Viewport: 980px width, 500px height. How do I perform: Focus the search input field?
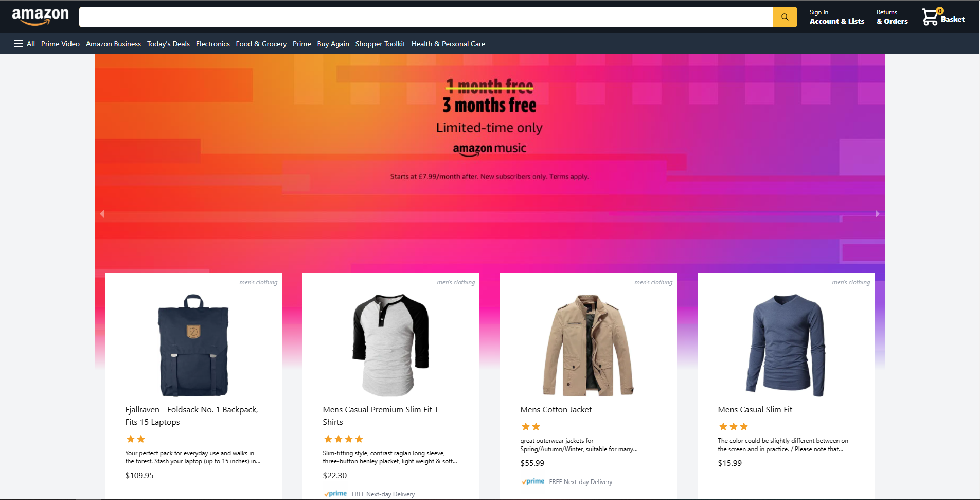[426, 17]
